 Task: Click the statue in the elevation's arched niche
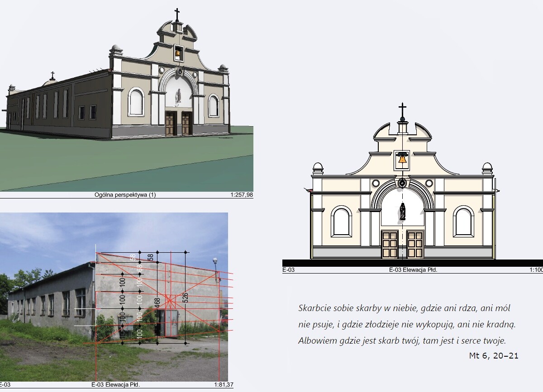(x=402, y=212)
